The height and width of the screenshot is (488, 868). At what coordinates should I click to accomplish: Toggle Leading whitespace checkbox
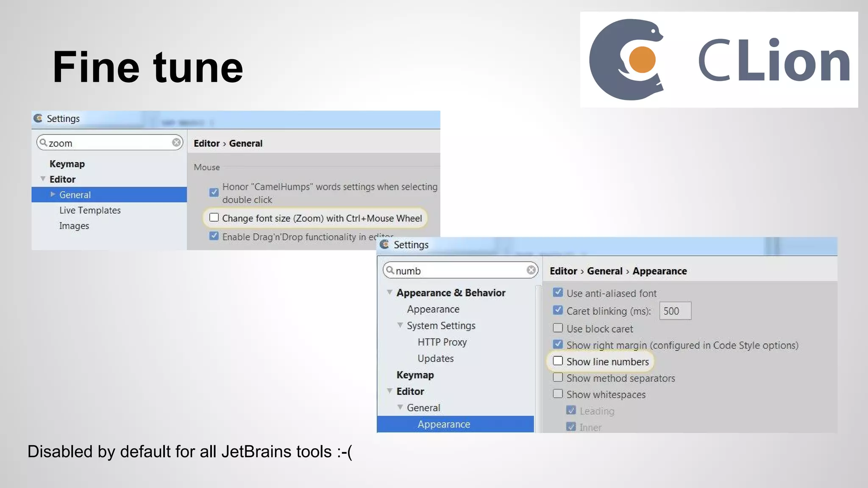(571, 410)
